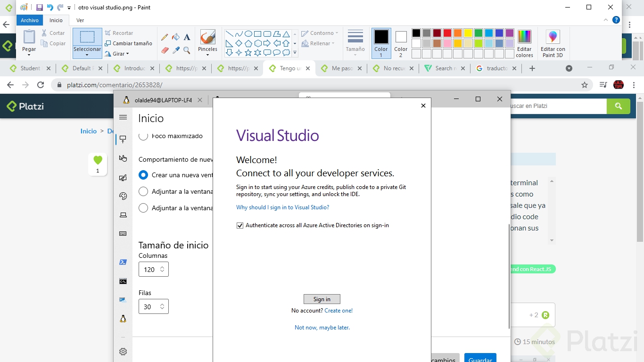The width and height of the screenshot is (644, 362).
Task: Click the Undo arrow in Paint
Action: (50, 8)
